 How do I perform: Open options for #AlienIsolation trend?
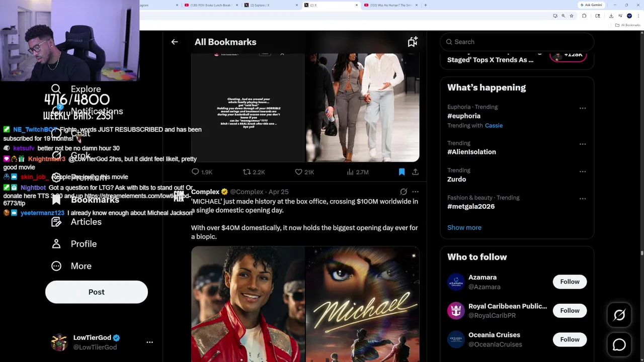(x=583, y=144)
